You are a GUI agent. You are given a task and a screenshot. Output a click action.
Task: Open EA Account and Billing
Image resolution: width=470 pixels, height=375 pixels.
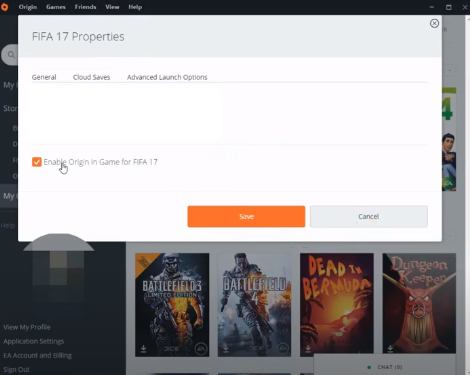[x=37, y=355]
